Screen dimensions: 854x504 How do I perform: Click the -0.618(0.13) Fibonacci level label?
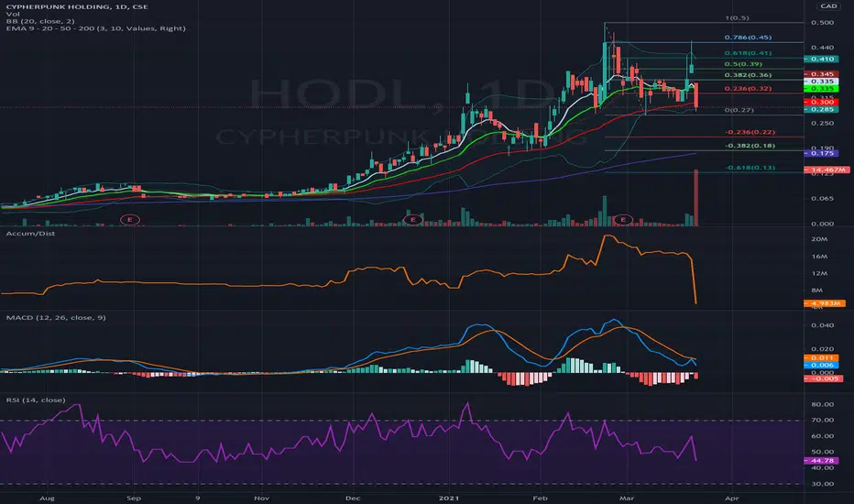pyautogui.click(x=750, y=168)
